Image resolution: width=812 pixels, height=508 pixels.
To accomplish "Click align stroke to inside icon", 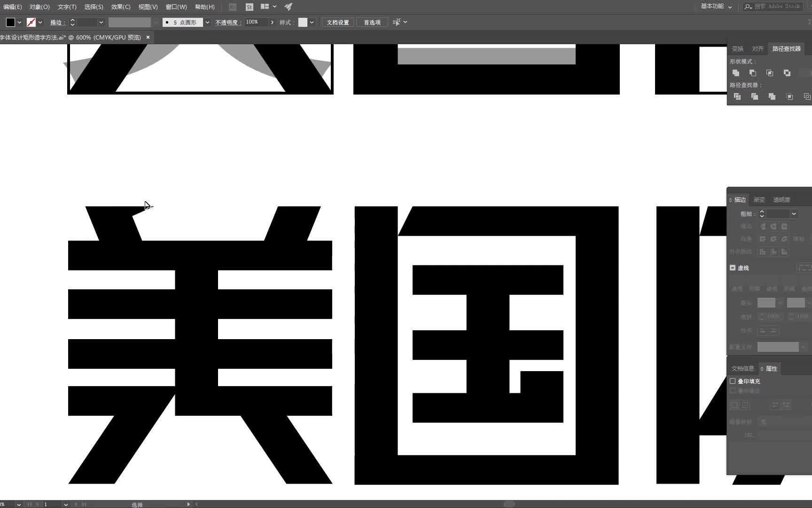I will coord(773,252).
